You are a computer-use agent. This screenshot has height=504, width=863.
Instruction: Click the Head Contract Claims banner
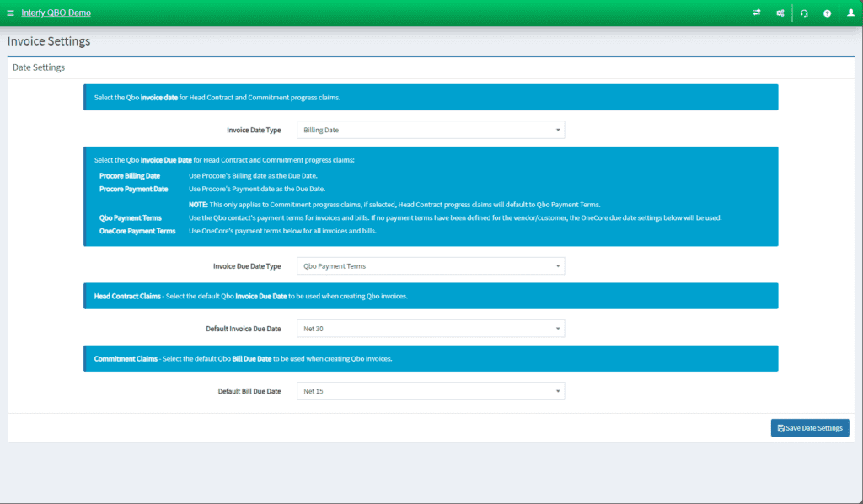(x=430, y=296)
